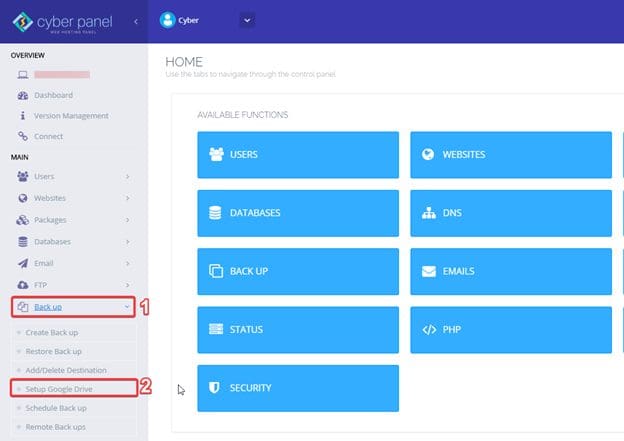Viewport: 624px width, 441px height.
Task: Click the FTP cloud upload icon
Action: 23,284
